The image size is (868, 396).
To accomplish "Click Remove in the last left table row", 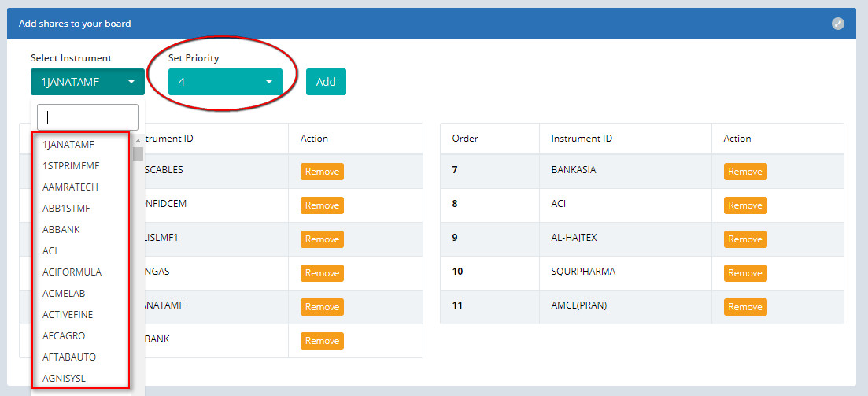I will coord(322,341).
